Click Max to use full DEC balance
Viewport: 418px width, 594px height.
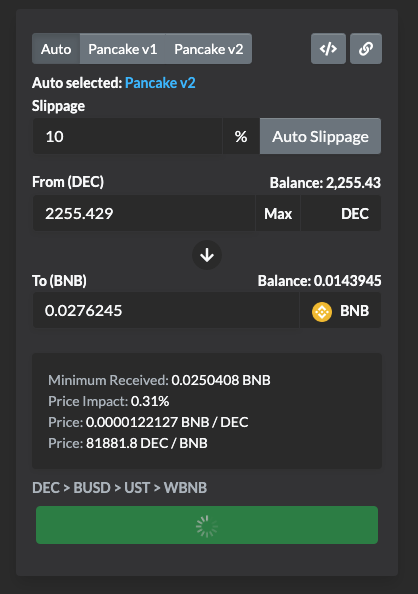click(x=278, y=213)
